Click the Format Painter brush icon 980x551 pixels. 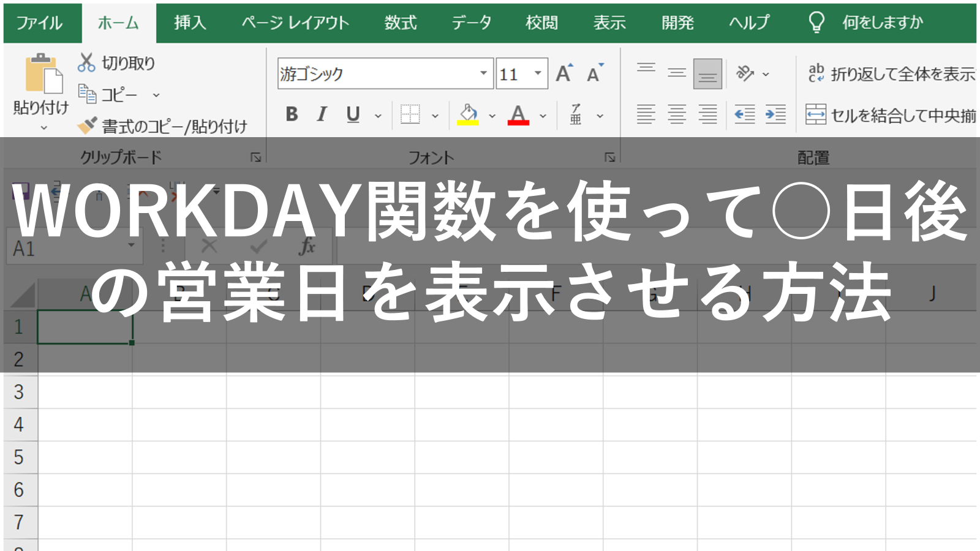pyautogui.click(x=87, y=126)
